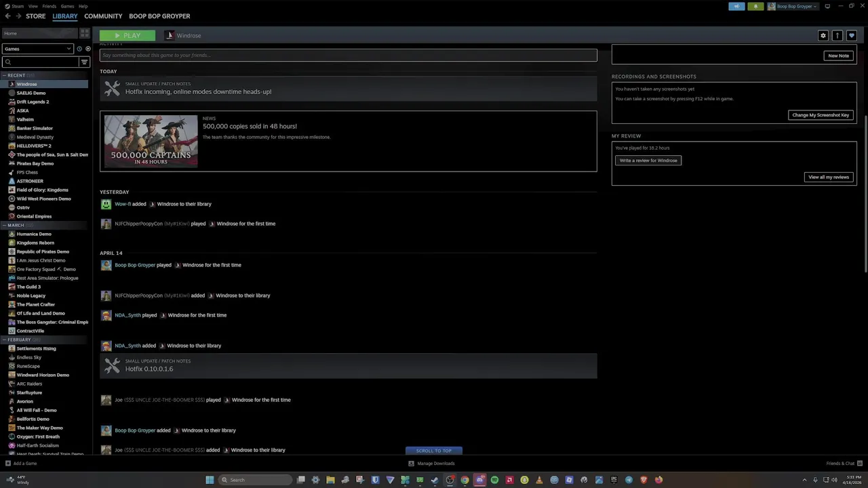Open the View menu
The image size is (868, 488).
(33, 6)
